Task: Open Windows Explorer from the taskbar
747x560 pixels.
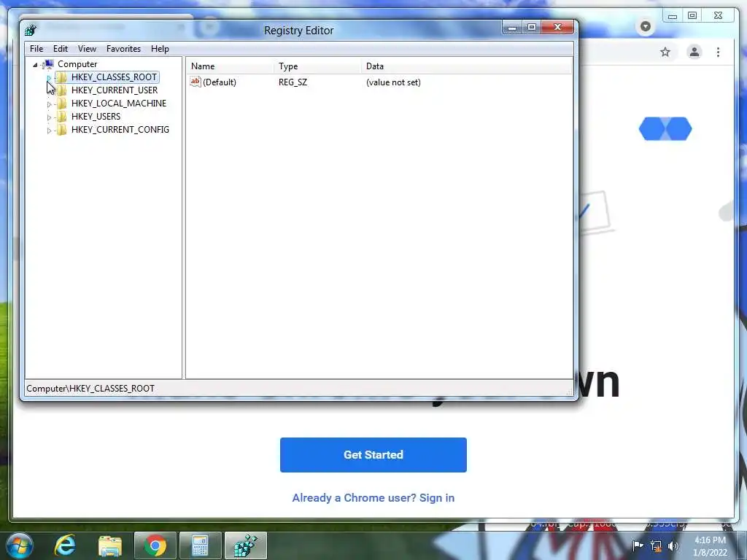Action: point(110,545)
